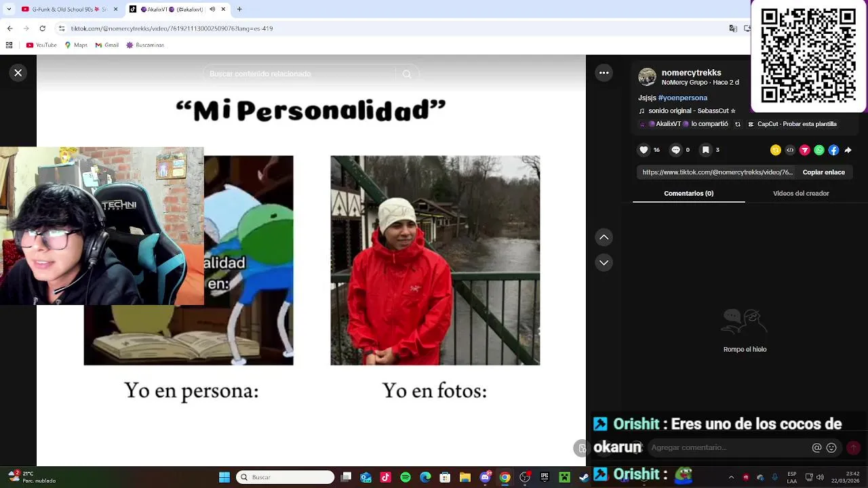Open a new browser tab

(x=239, y=9)
